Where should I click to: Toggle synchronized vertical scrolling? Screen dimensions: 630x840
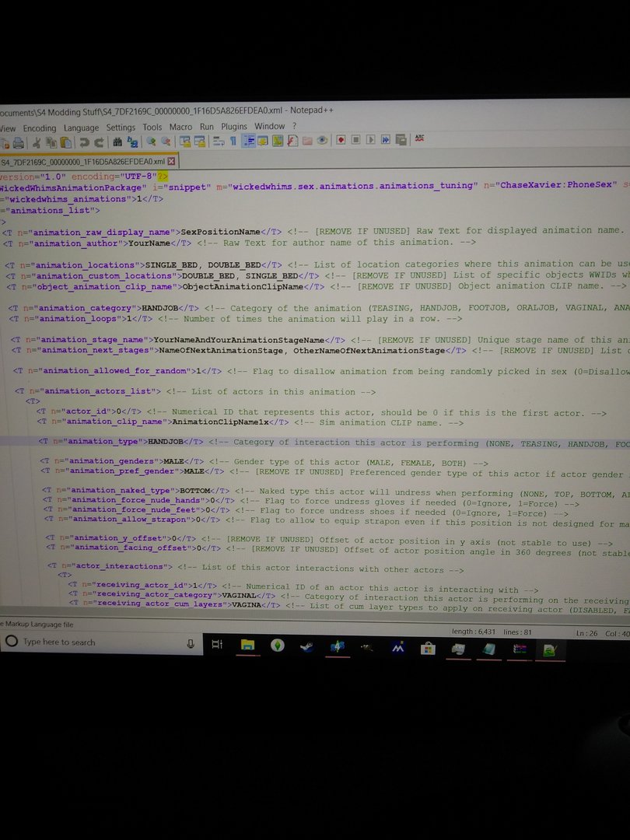185,142
